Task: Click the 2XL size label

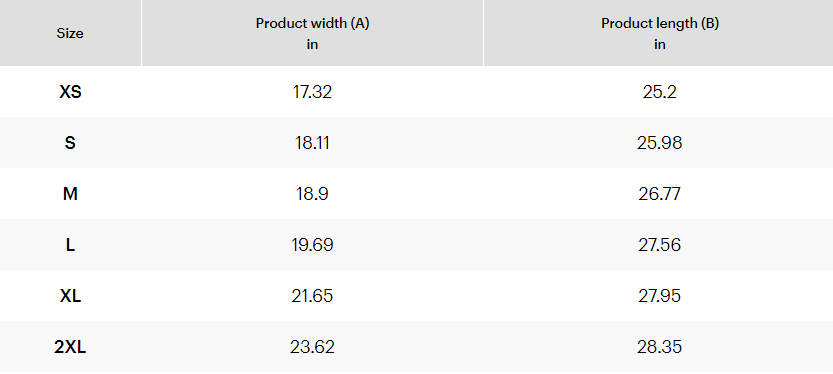Action: (70, 347)
